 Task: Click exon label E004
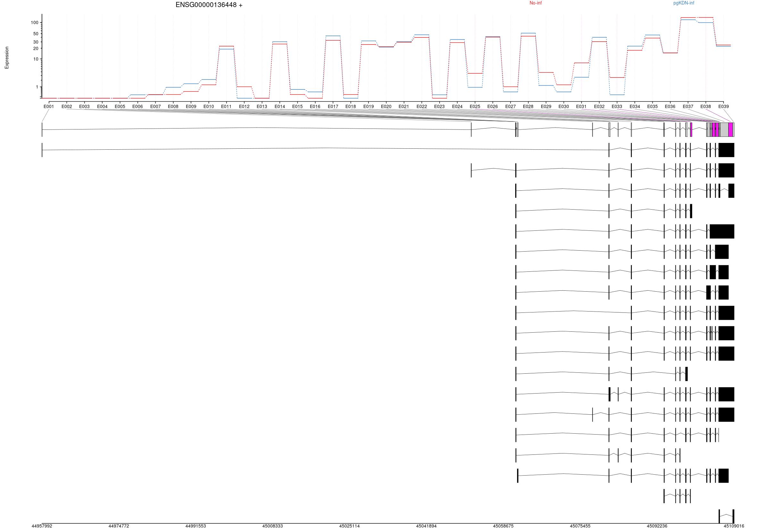pos(102,107)
